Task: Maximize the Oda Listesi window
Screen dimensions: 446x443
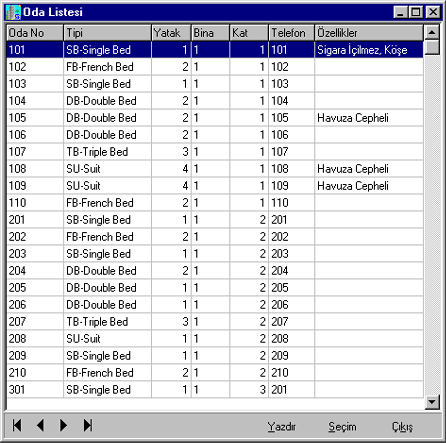Action: tap(416, 12)
